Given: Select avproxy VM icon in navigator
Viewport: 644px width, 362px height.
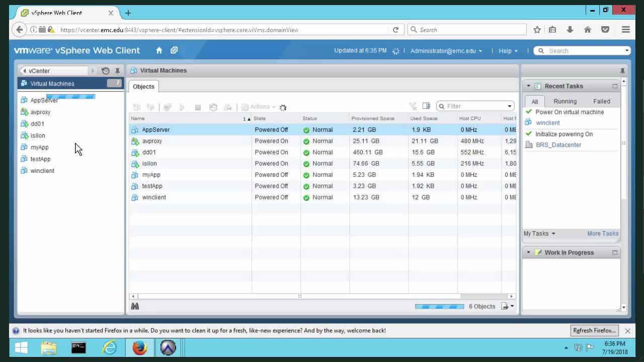Looking at the screenshot, I should click(24, 112).
